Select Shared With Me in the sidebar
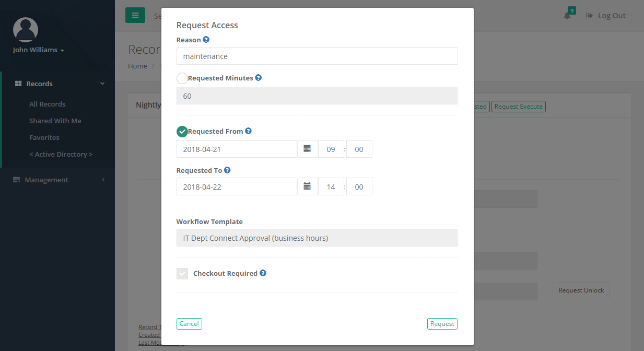The width and height of the screenshot is (644, 351). point(55,121)
